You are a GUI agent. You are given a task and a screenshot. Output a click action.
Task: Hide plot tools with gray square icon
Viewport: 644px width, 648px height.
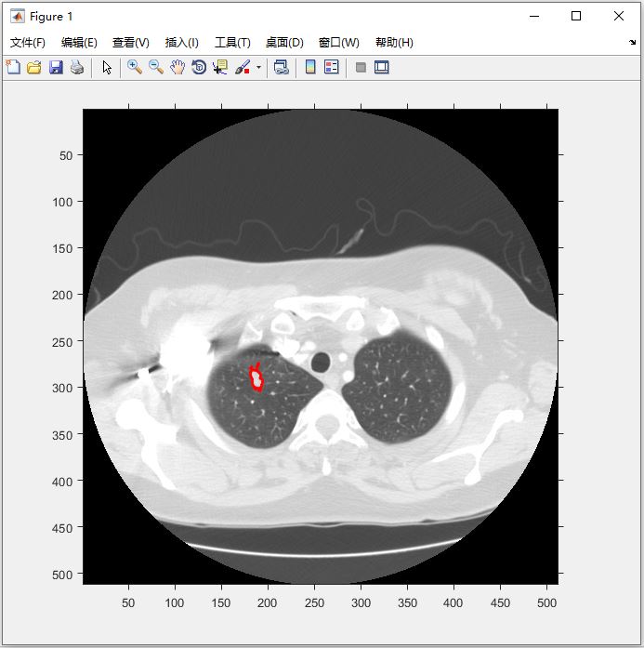click(x=361, y=67)
